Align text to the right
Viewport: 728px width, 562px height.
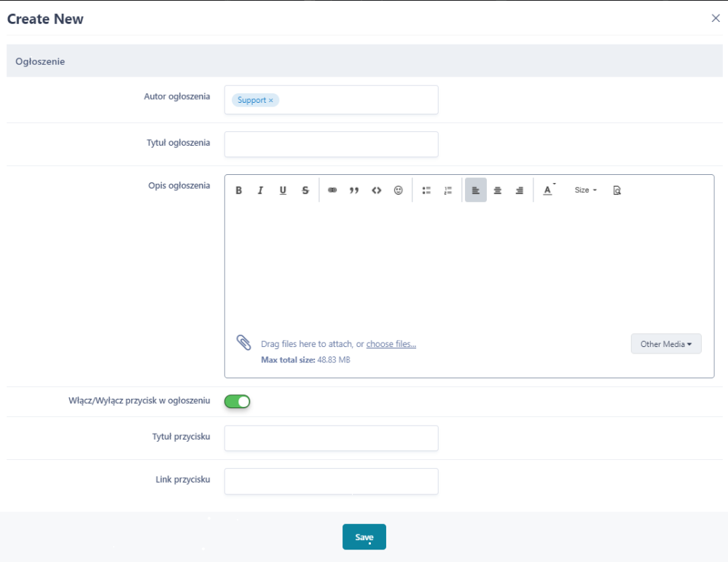tap(520, 190)
